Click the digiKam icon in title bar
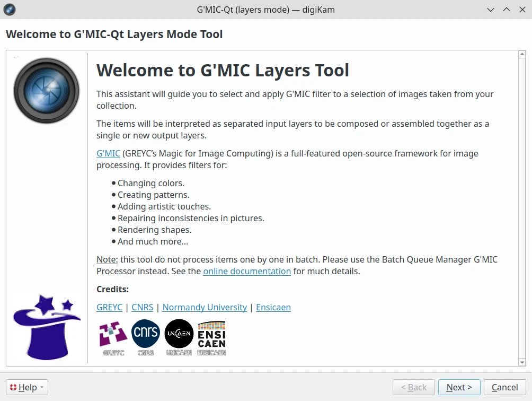 point(10,10)
